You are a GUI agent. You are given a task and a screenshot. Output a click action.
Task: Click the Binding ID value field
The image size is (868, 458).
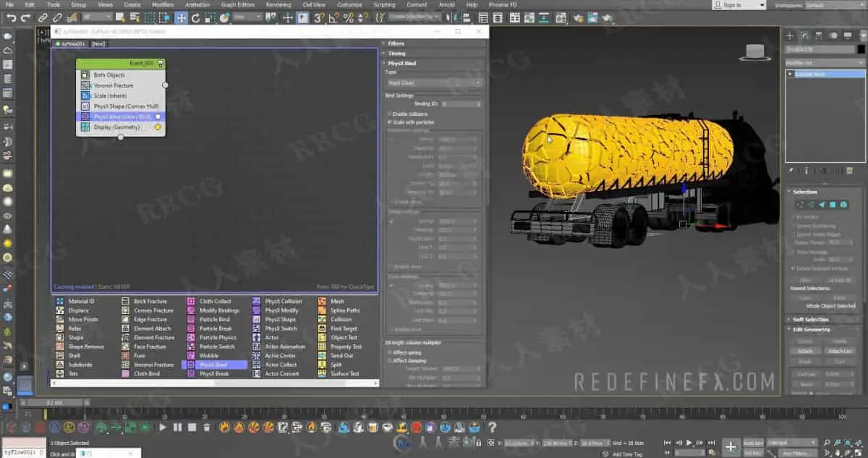pos(460,104)
